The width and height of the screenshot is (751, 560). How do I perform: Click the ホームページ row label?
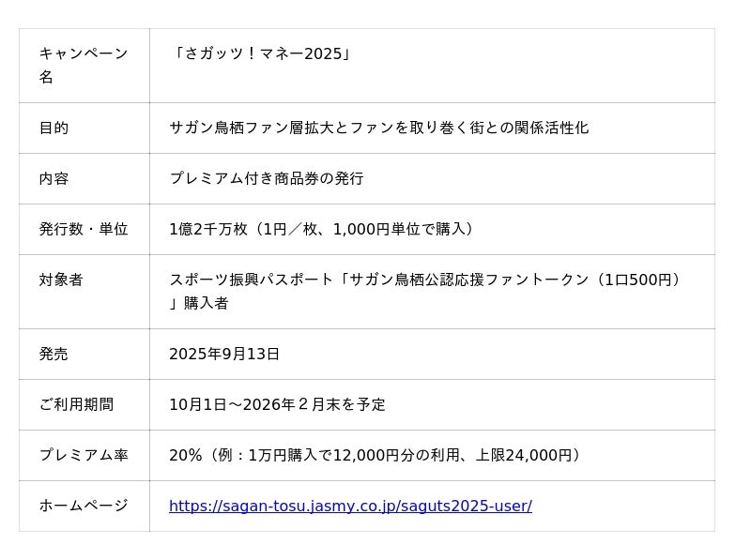pyautogui.click(x=83, y=507)
